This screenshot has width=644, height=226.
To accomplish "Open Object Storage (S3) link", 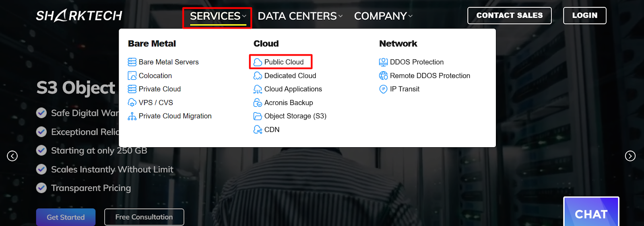I will coord(295,116).
